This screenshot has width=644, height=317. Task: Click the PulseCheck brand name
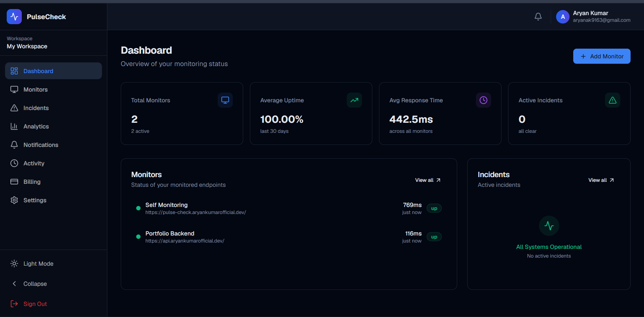point(46,17)
